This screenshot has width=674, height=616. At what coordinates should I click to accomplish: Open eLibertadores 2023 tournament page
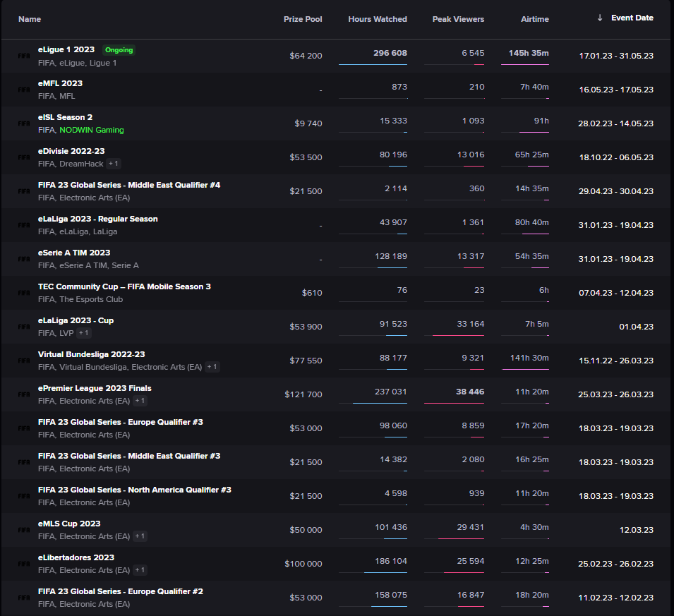[76, 557]
